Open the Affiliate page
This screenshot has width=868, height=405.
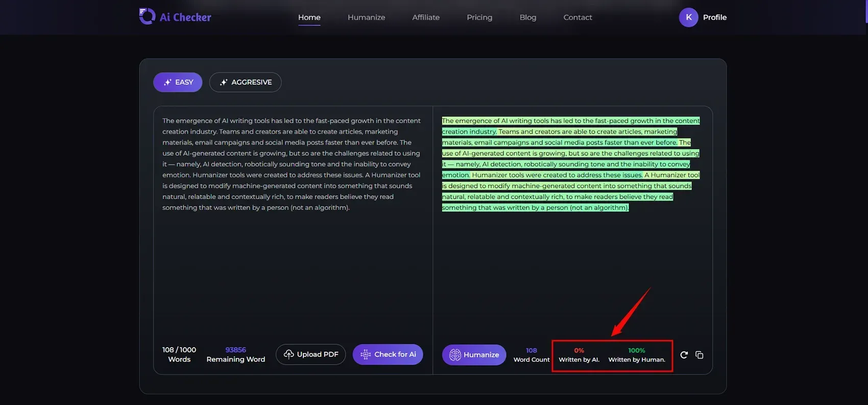pos(426,17)
